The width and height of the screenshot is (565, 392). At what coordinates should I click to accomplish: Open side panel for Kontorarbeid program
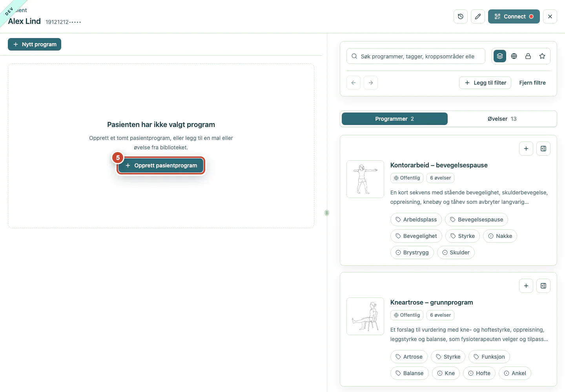tap(543, 149)
